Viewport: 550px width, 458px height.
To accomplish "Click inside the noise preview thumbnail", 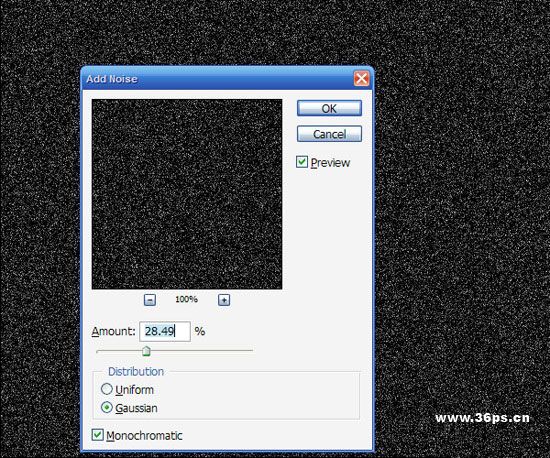I will 187,194.
